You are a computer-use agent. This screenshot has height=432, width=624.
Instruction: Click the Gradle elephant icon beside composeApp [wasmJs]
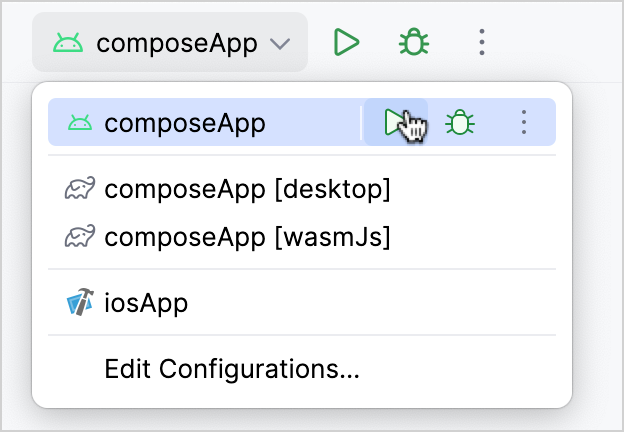pyautogui.click(x=80, y=237)
